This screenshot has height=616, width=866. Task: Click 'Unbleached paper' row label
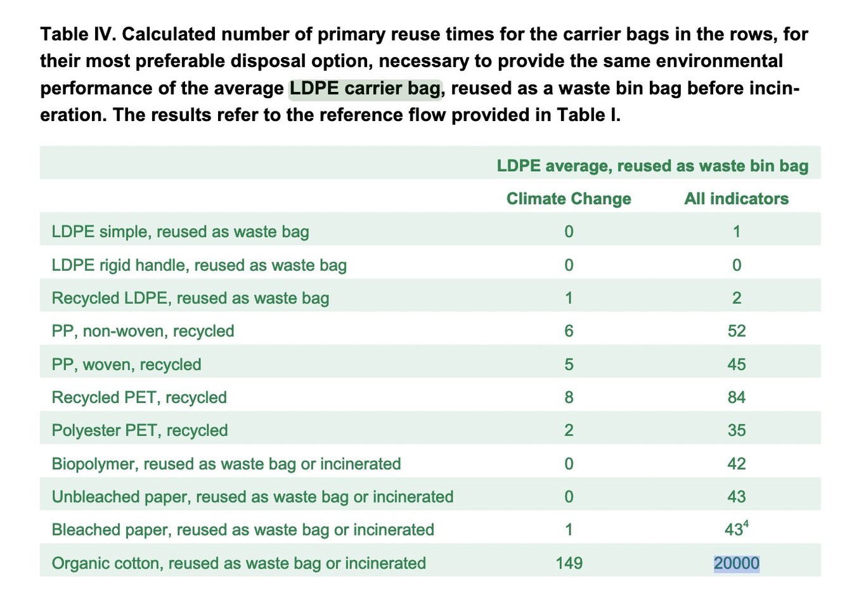[252, 496]
